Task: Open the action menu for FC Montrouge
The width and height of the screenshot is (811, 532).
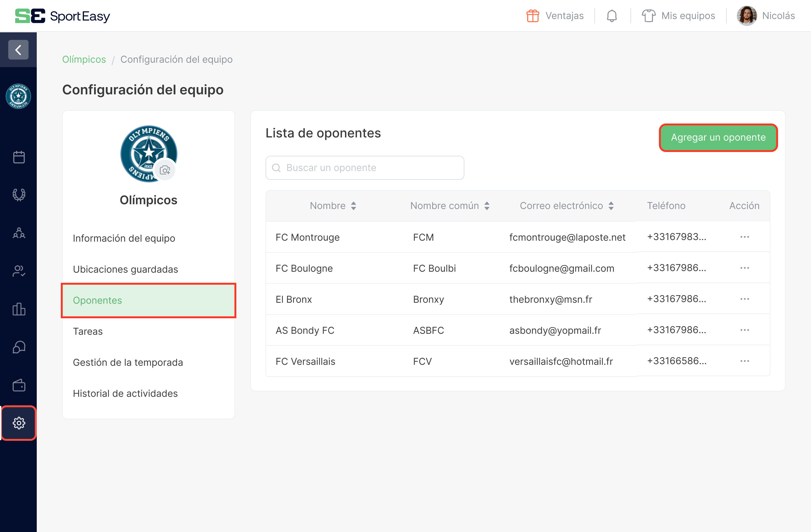Action: pyautogui.click(x=745, y=237)
